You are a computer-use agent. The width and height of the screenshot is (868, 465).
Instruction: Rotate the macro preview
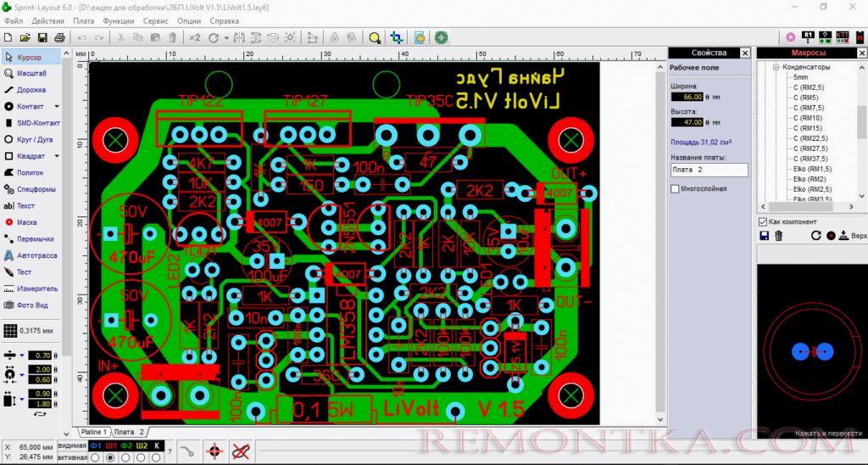(816, 236)
